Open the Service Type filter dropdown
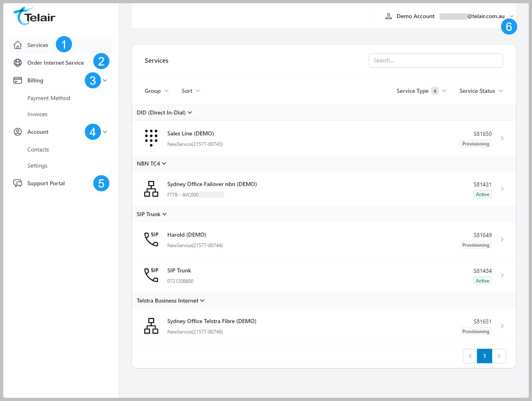Screen dimensions: 532x401 [421, 91]
